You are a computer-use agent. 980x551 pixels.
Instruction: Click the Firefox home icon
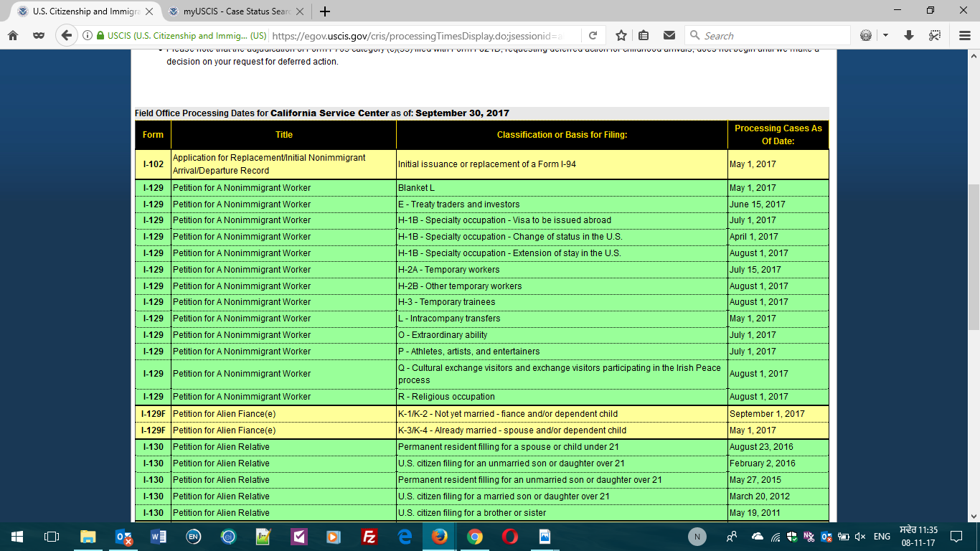(13, 35)
